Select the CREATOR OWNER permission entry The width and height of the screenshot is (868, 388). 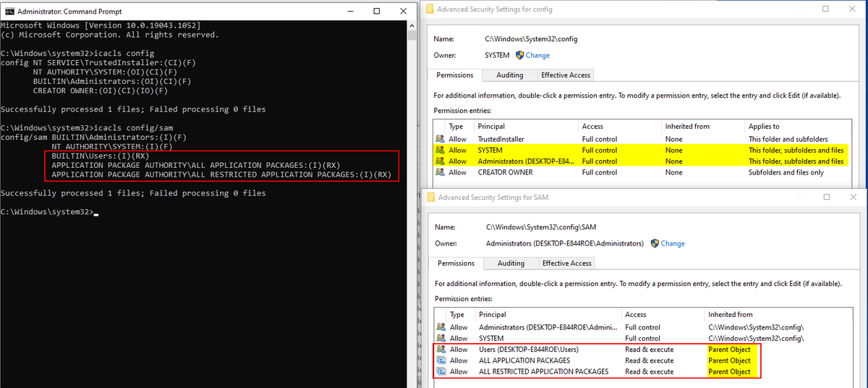(641, 172)
